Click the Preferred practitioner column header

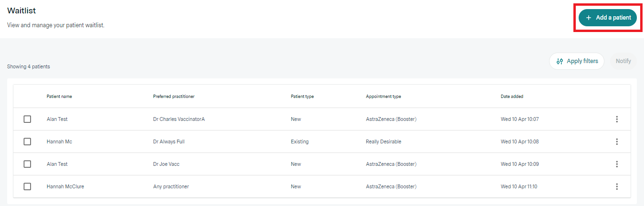coord(174,97)
